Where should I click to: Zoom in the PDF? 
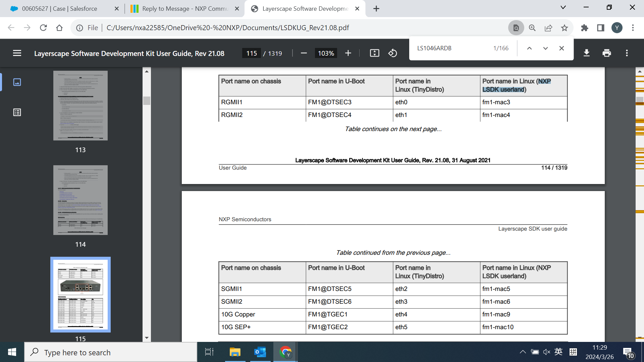(x=348, y=53)
